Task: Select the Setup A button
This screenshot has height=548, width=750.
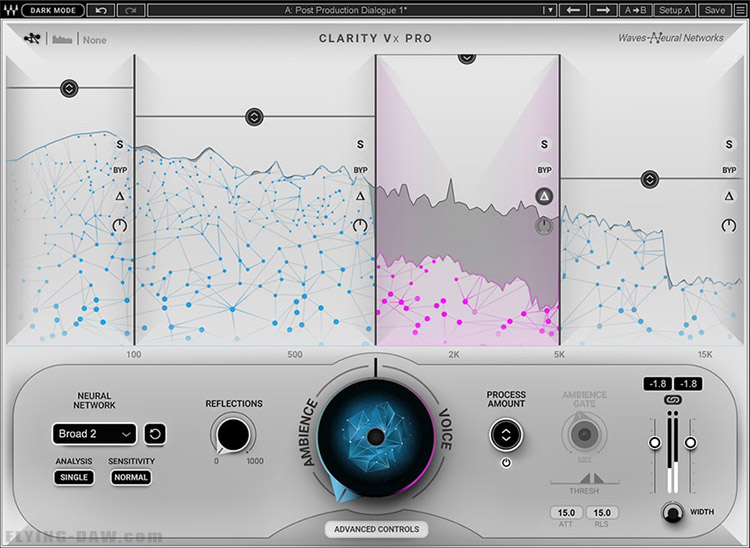Action: pyautogui.click(x=674, y=10)
